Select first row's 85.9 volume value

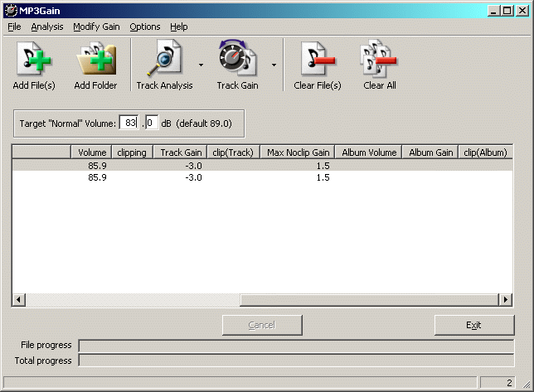tap(97, 166)
